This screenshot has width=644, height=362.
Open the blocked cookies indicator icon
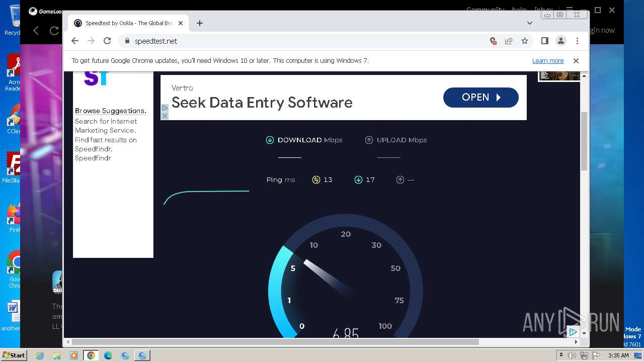click(x=493, y=41)
